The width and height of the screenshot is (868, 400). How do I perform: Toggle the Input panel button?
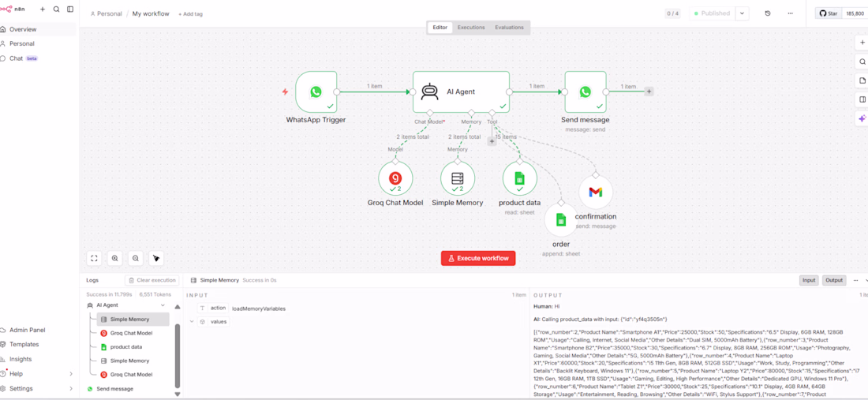pos(809,281)
